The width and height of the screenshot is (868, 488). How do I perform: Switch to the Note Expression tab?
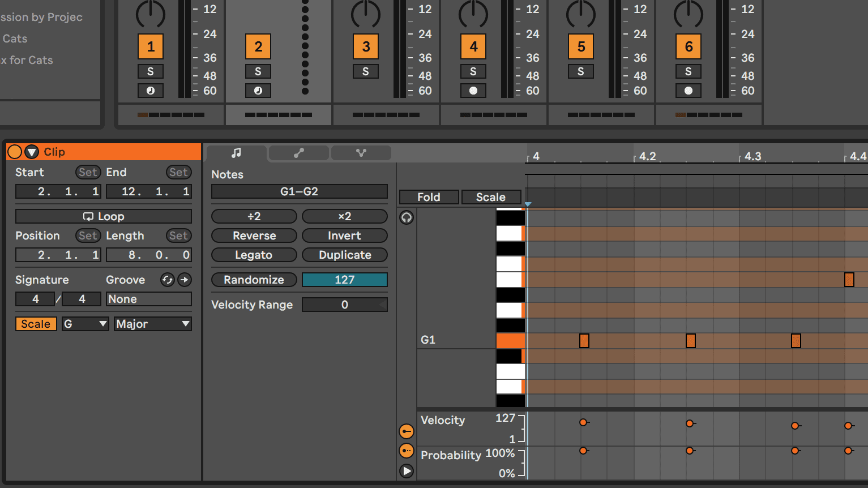tap(361, 153)
